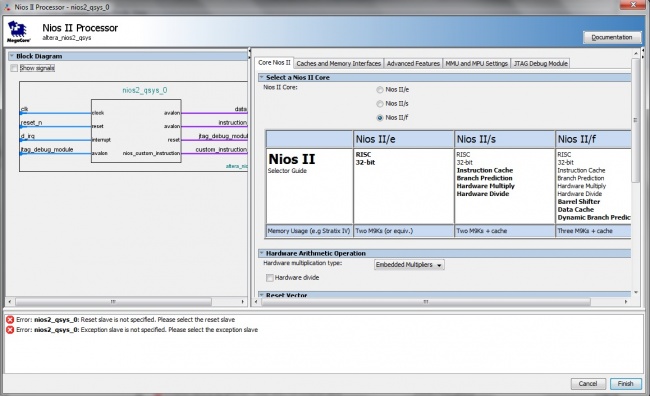This screenshot has height=396, width=650.
Task: Open the JTAG Debug Module tab
Action: [541, 63]
